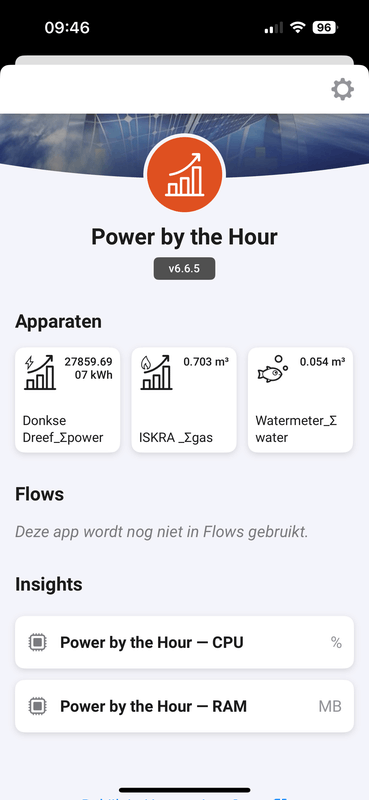Open the Watermeter_Σ water device tile
Screen dimensions: 369x800
coord(301,400)
